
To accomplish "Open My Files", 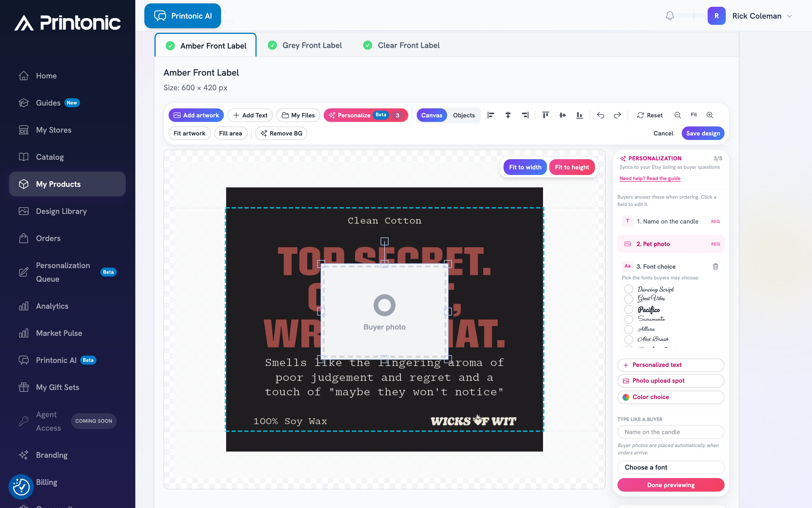I will point(298,115).
